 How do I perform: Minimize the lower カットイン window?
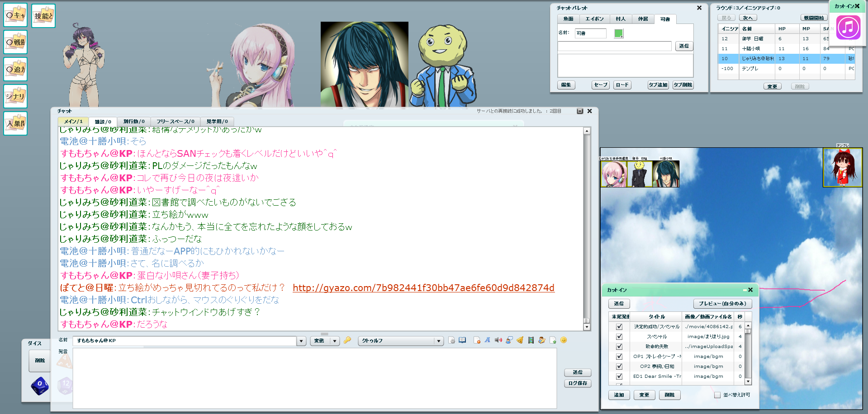745,290
